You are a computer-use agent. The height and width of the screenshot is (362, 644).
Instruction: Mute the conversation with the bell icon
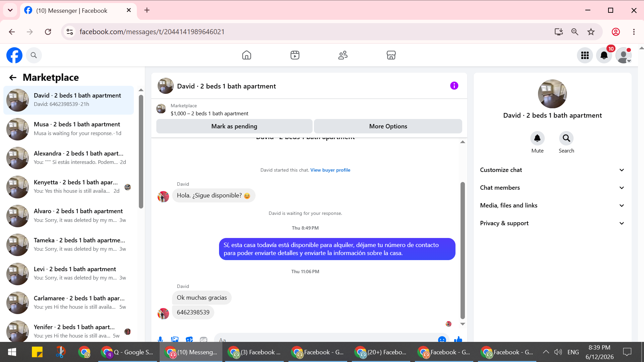(537, 138)
